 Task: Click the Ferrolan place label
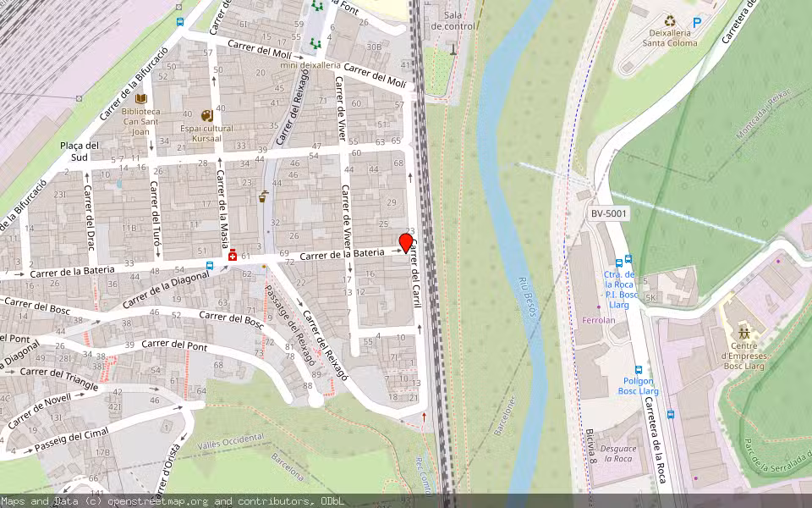[x=600, y=320]
